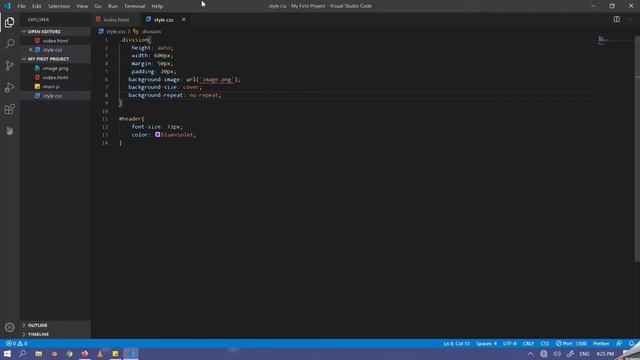Click the ENG input language indicator
This screenshot has height=360, width=640.
[584, 353]
